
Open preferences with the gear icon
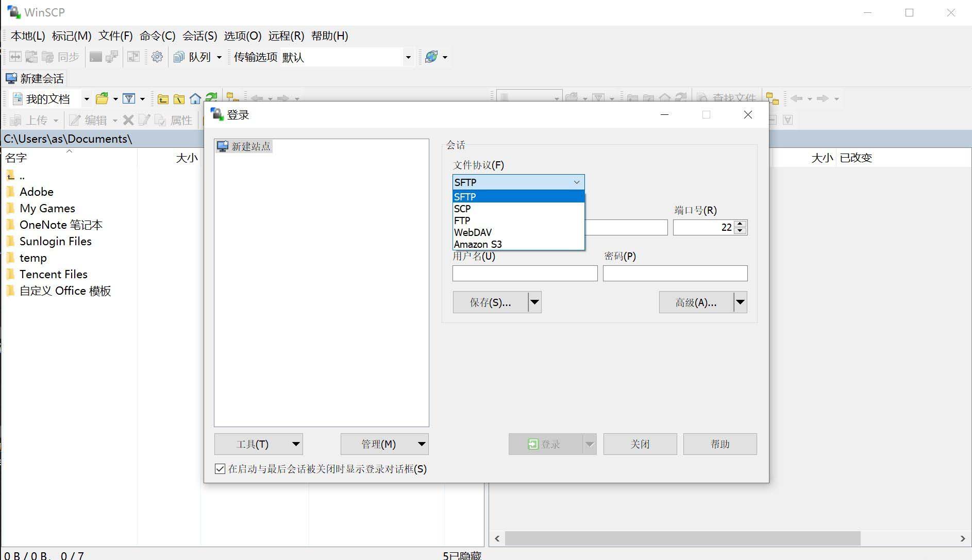[157, 57]
